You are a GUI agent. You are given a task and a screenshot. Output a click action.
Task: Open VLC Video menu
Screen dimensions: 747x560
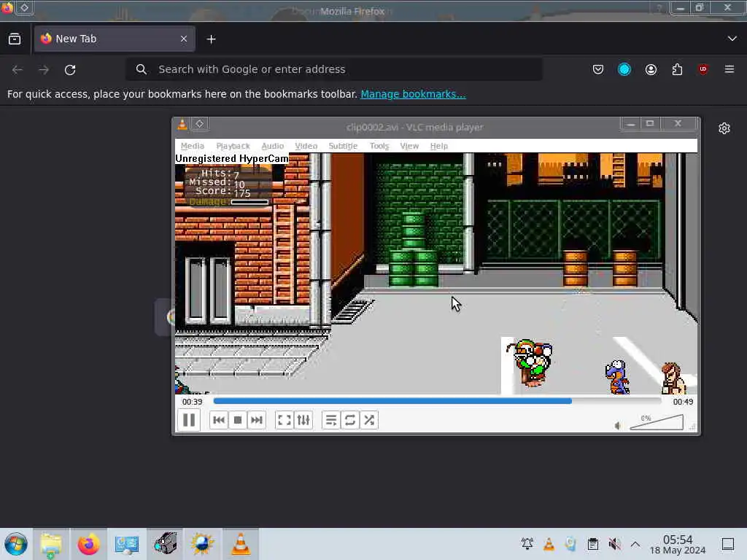coord(306,146)
